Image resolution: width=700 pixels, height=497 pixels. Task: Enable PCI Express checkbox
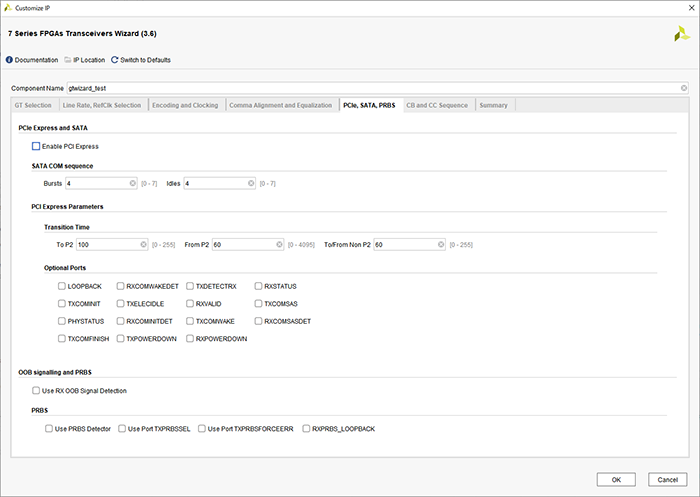click(x=36, y=146)
